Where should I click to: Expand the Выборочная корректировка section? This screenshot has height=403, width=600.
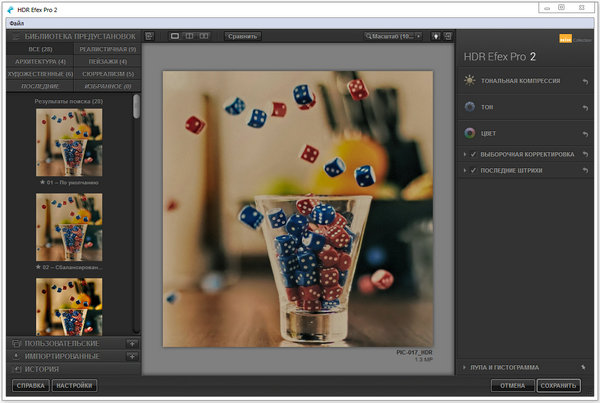pos(464,154)
